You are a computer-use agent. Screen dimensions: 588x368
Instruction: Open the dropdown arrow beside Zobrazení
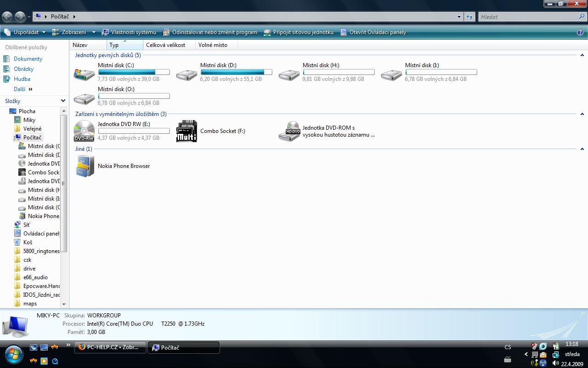pos(94,32)
